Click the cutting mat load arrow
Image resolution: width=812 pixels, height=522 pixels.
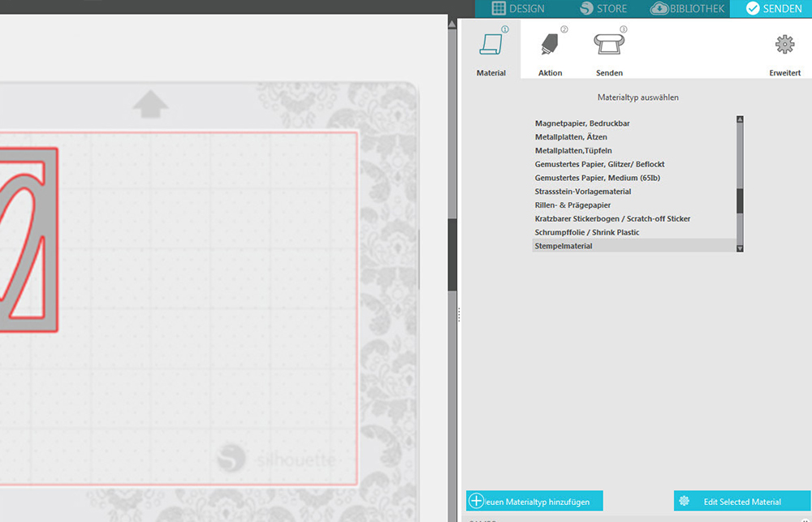[x=150, y=104]
